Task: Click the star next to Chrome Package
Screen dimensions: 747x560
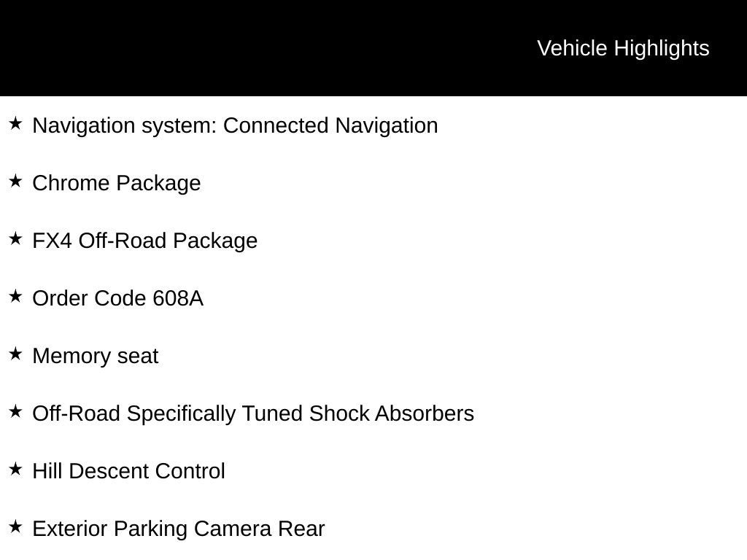Action: click(15, 182)
